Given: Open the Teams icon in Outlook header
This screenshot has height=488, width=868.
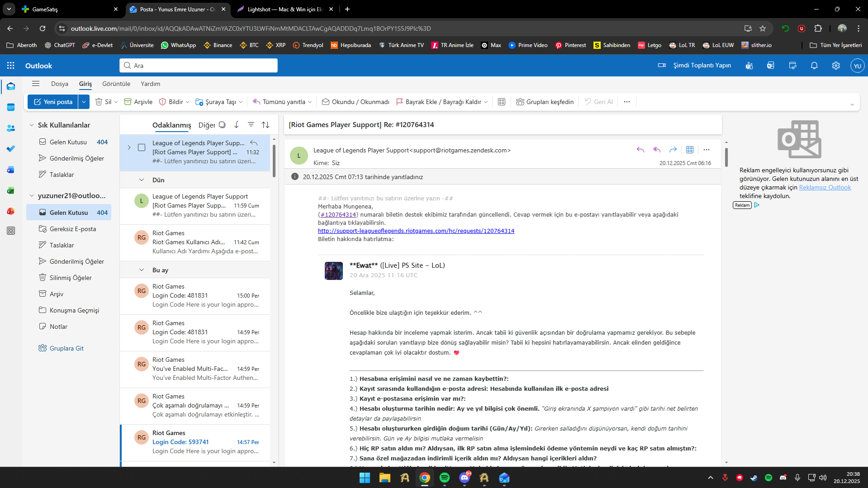Looking at the screenshot, I should [749, 66].
